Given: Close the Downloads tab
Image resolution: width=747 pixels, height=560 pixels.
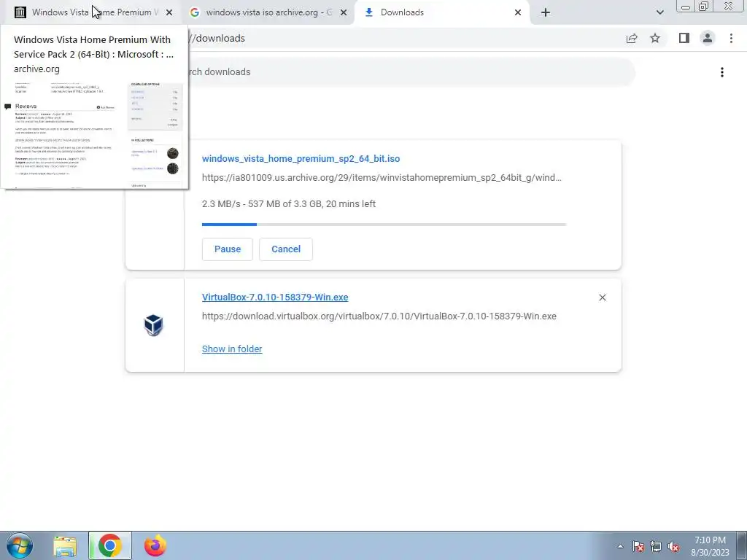Looking at the screenshot, I should 518,13.
